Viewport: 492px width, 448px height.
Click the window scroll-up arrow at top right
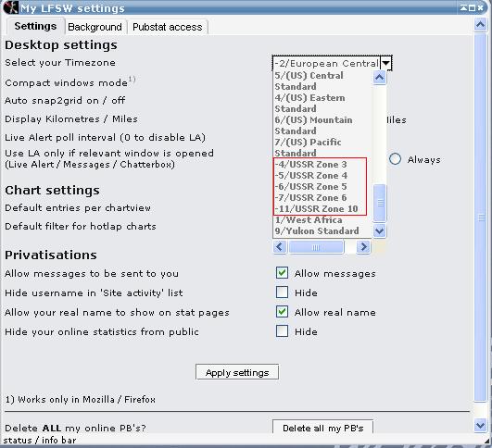[x=480, y=24]
